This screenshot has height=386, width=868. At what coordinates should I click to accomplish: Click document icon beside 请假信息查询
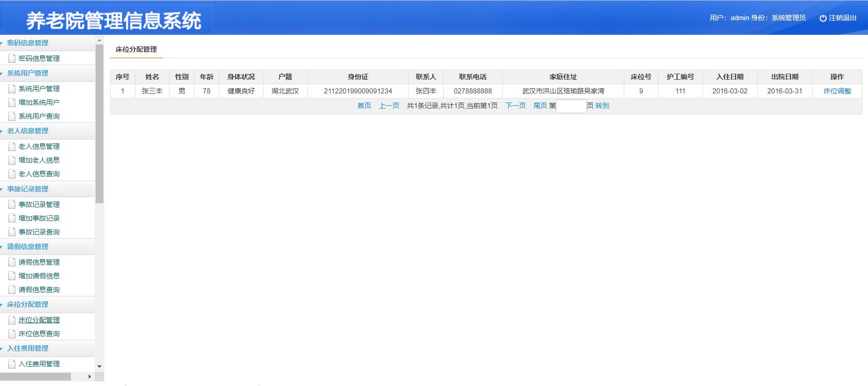pyautogui.click(x=12, y=289)
